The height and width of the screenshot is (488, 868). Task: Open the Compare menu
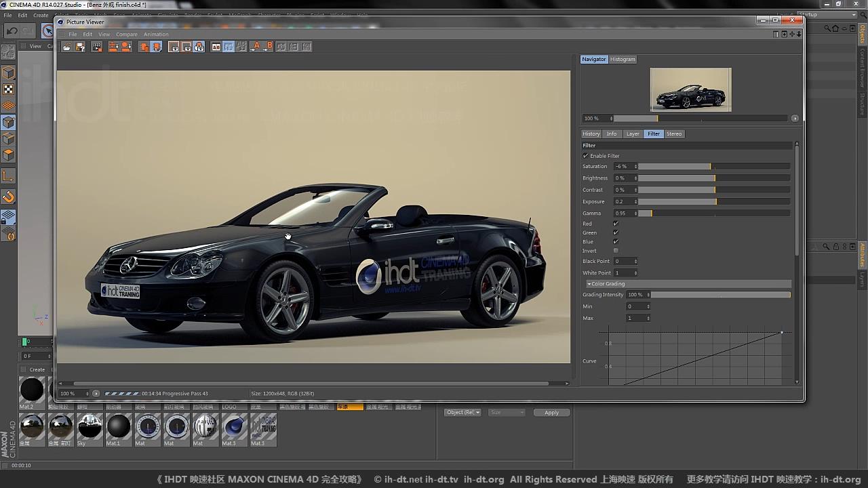pyautogui.click(x=127, y=34)
